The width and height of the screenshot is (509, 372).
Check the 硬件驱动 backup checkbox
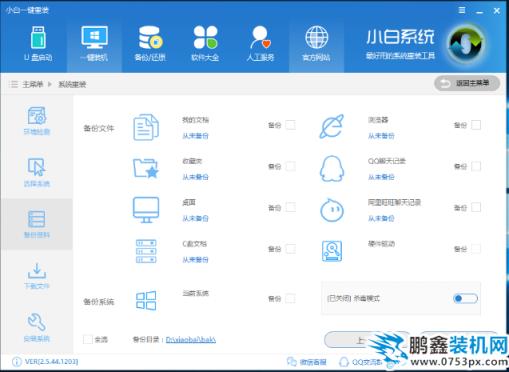[x=476, y=249]
